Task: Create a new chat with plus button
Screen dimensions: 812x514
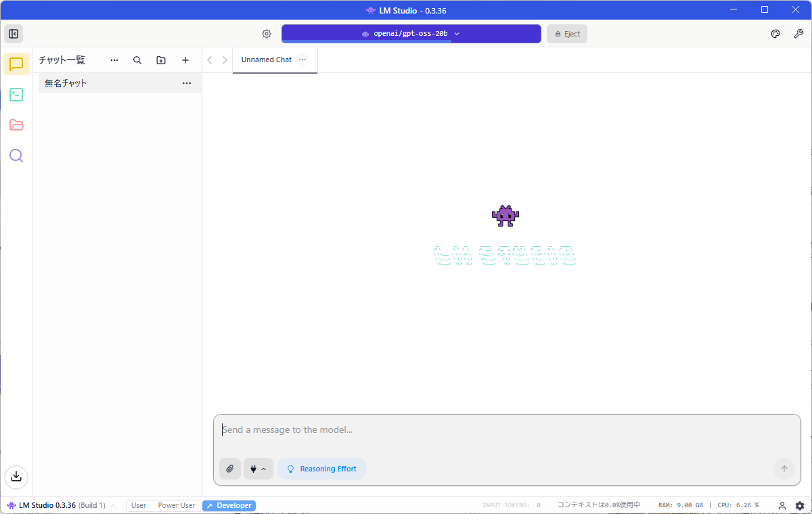Action: 185,60
